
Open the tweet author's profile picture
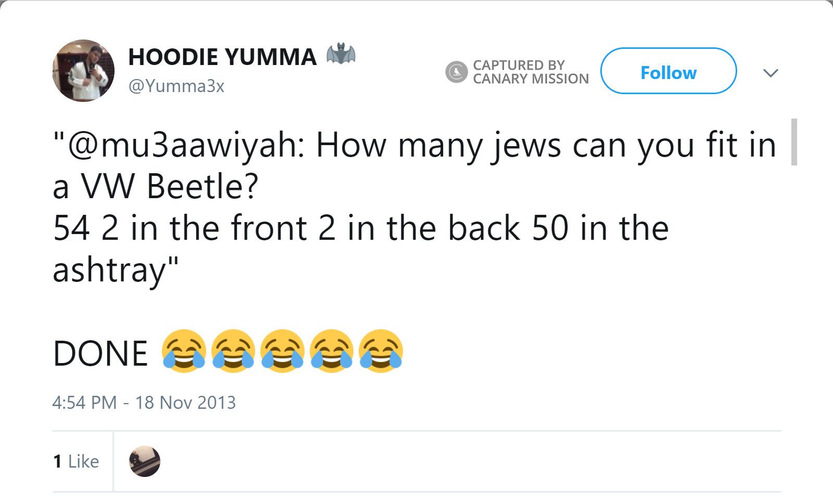(x=83, y=71)
